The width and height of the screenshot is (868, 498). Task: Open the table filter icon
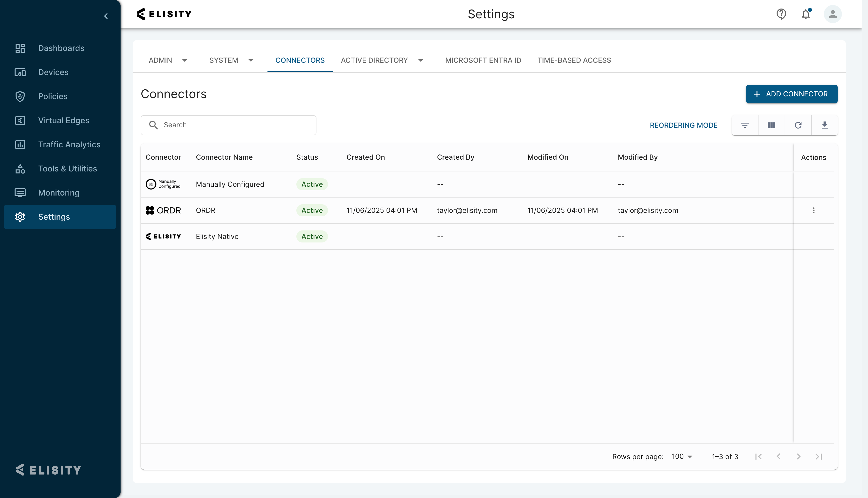[x=745, y=125]
